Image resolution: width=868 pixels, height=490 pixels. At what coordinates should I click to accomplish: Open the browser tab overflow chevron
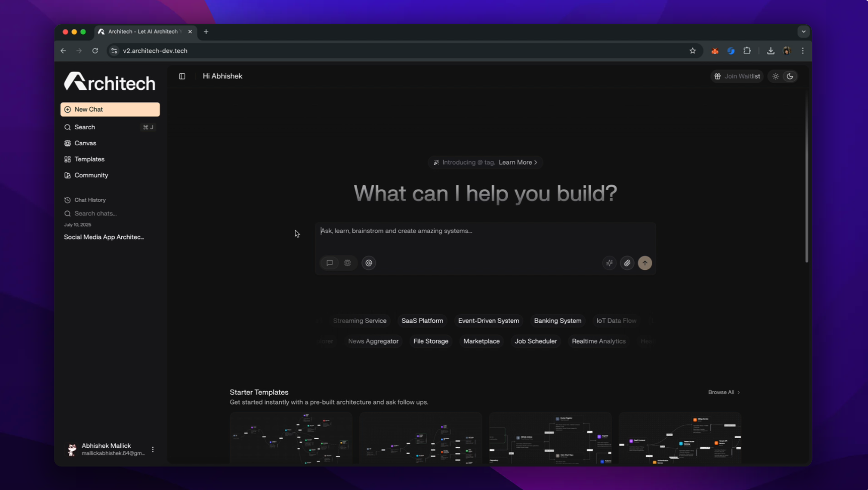point(803,32)
